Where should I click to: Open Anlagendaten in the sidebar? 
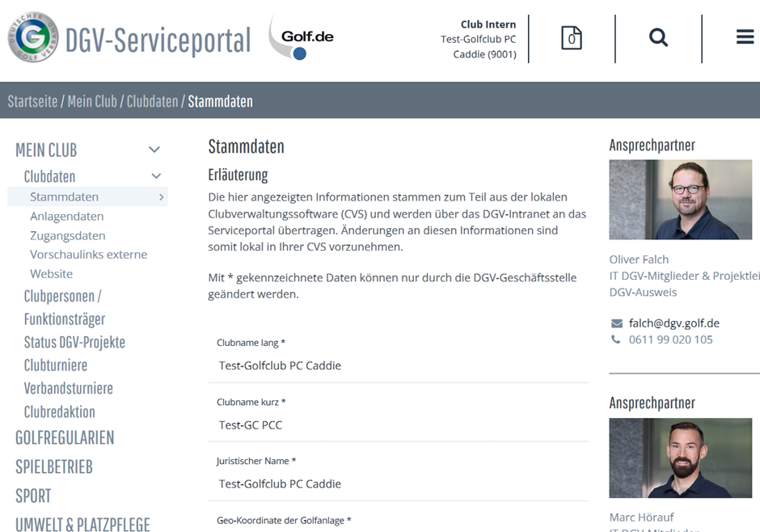tap(66, 216)
